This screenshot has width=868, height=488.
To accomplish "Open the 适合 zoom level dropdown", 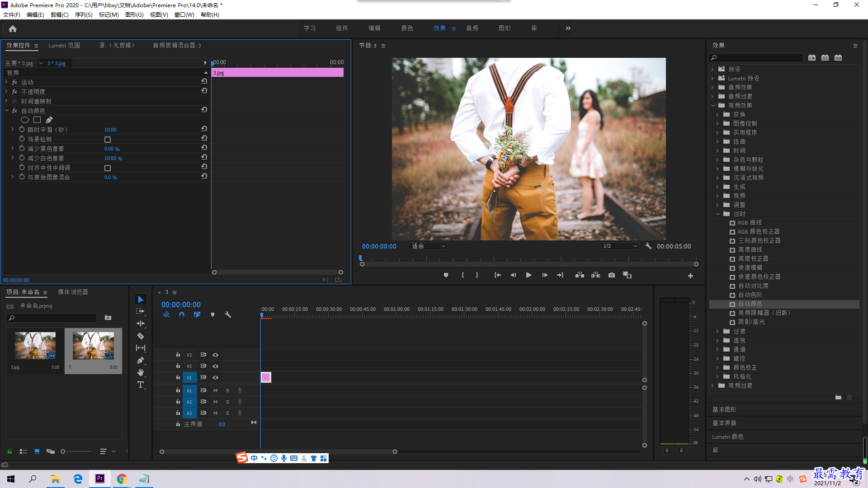I will [x=428, y=246].
